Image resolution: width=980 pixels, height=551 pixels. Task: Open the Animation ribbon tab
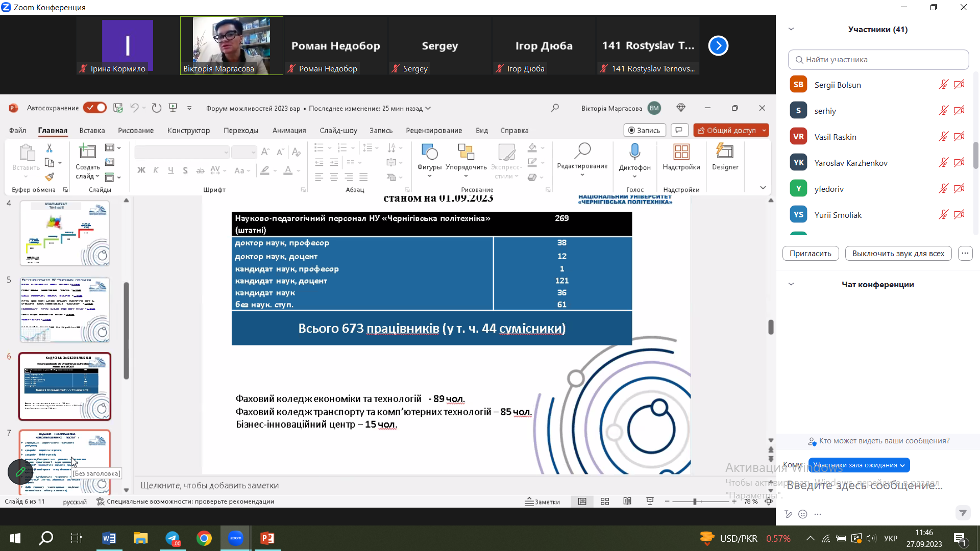[289, 131]
